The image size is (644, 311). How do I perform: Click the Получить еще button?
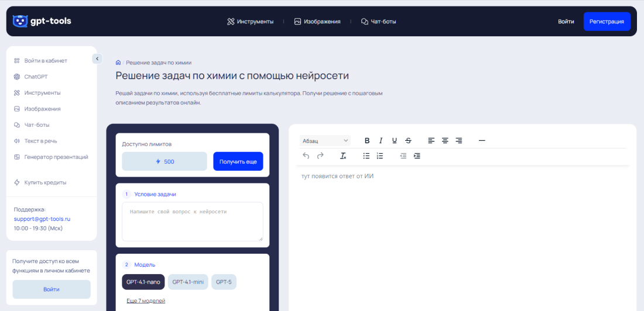[x=238, y=161]
